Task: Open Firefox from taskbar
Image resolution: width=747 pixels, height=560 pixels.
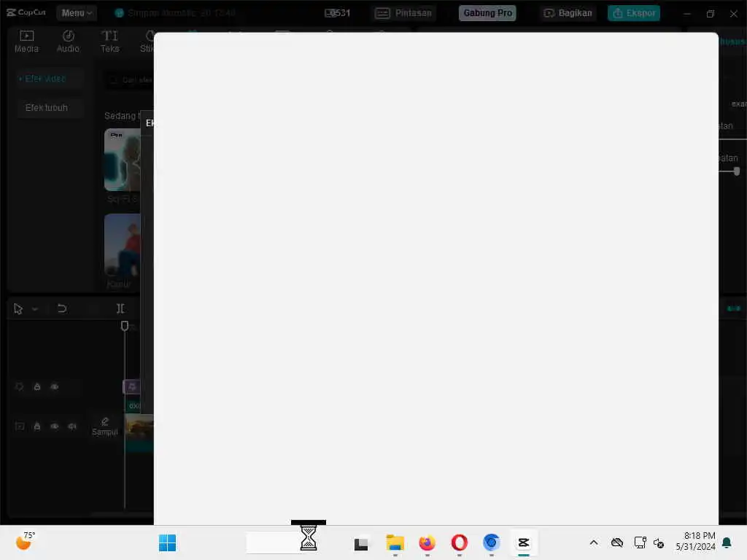Action: pos(427,542)
